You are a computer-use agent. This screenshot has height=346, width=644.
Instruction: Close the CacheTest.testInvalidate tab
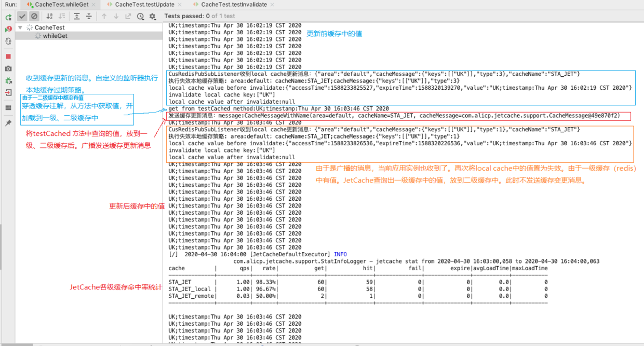pos(272,4)
